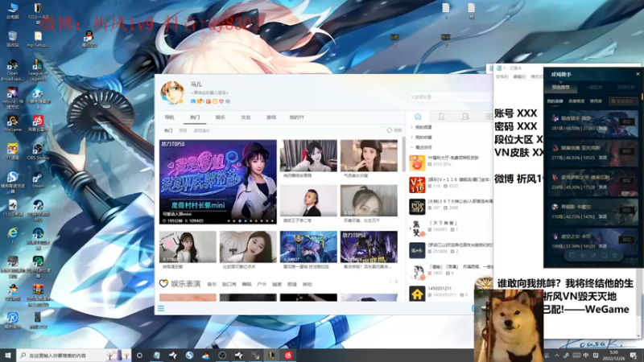
Task: Open the Open Broadcaster desktop shortcut
Action: coord(12,69)
